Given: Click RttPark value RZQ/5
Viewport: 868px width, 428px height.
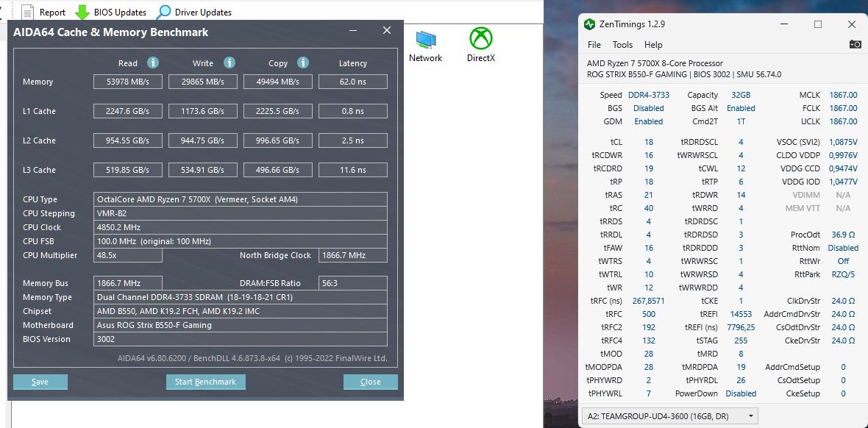Looking at the screenshot, I should point(843,274).
